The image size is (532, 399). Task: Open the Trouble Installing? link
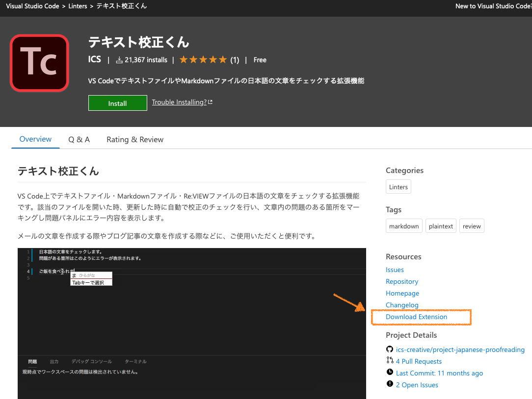point(179,102)
